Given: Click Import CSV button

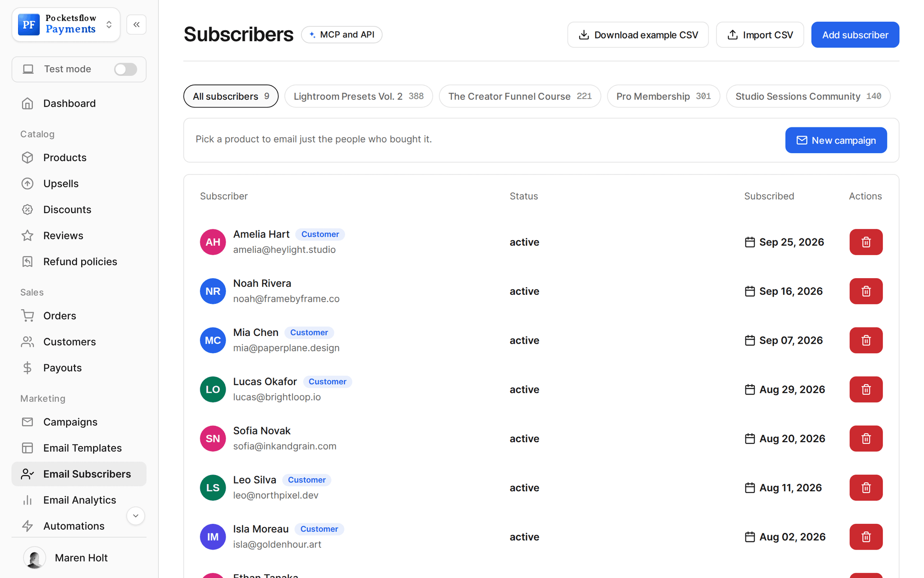Looking at the screenshot, I should point(760,35).
